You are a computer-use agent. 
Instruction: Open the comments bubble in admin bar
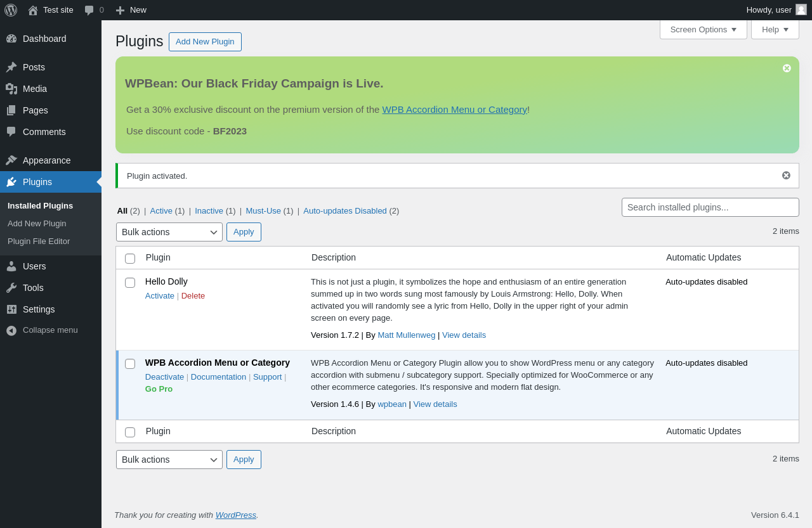click(89, 10)
